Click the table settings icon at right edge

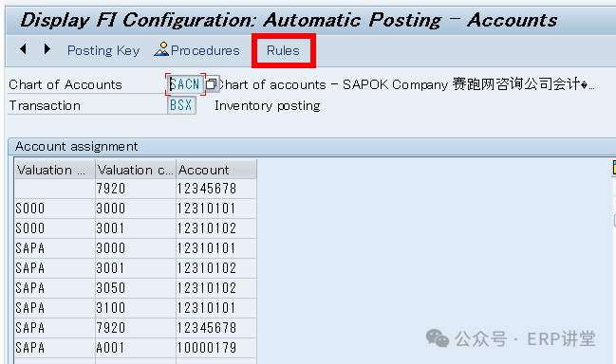[614, 167]
